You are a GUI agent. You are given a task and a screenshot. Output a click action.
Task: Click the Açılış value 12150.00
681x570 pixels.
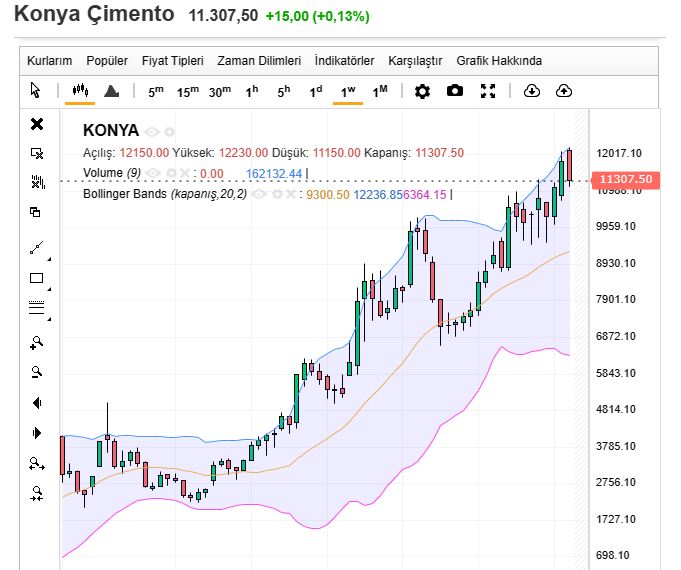click(x=144, y=153)
